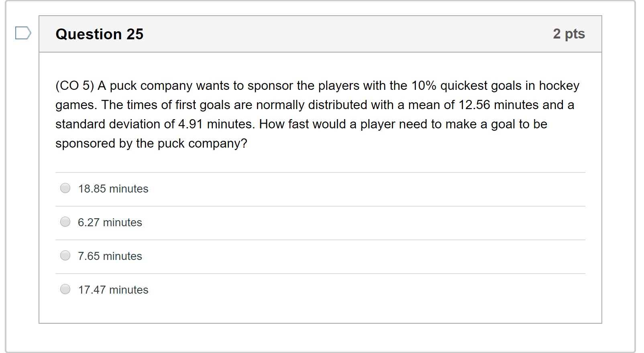Click the "4.91" standard deviation value

click(x=190, y=124)
